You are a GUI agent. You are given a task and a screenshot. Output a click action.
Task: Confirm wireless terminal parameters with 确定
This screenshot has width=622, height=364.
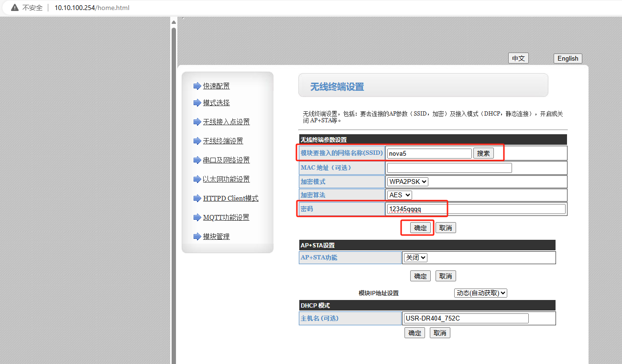420,228
